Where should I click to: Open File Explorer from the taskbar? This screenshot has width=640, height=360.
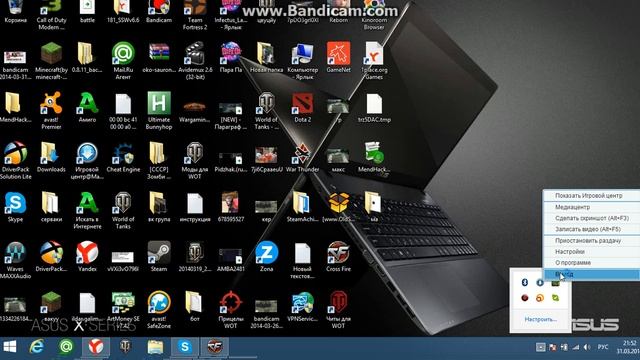[155, 347]
